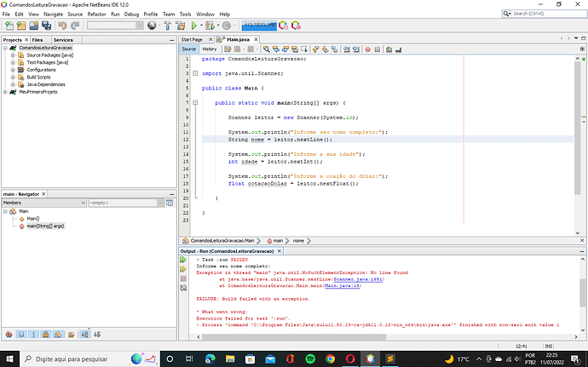
Task: Select main(String[] args) in Navigator
Action: click(45, 226)
